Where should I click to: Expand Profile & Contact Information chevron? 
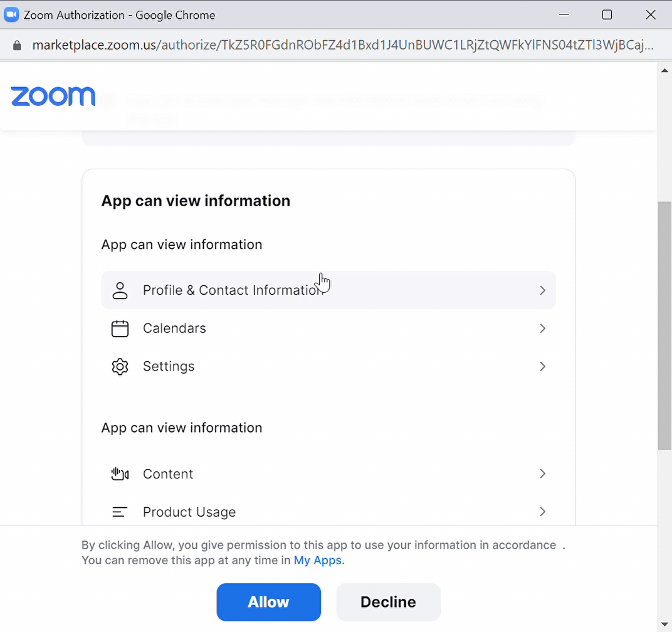(543, 290)
